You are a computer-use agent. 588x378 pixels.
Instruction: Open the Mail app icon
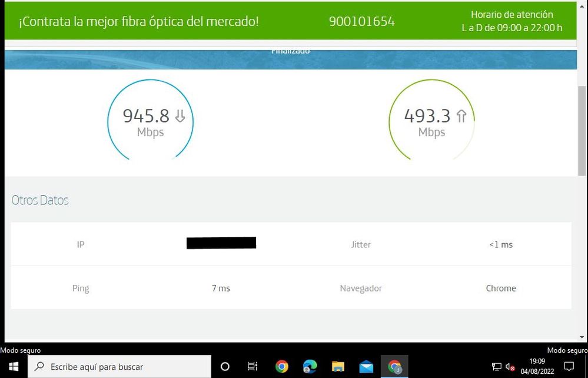[366, 366]
